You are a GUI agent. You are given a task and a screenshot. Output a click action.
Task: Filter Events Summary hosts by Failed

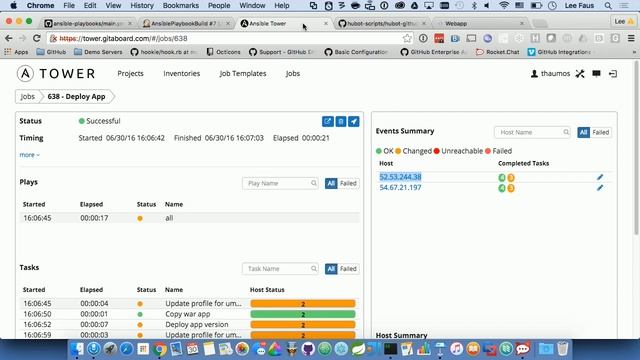(x=601, y=132)
